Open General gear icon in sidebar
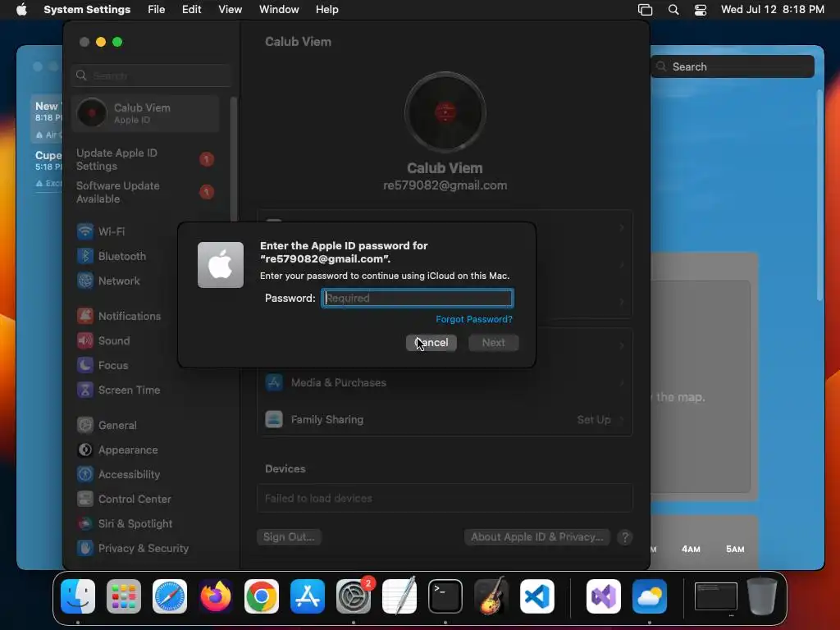Screen dimensions: 840x630 84,426
